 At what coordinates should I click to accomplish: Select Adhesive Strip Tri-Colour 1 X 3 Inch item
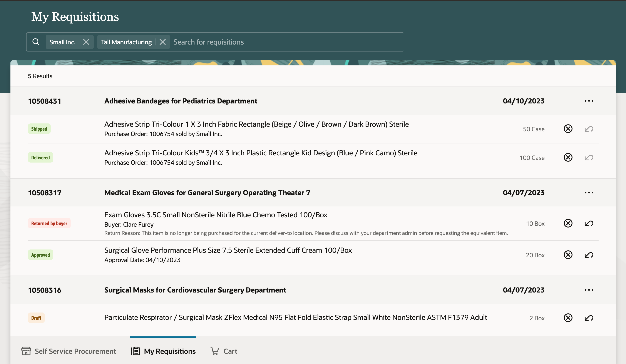click(257, 124)
